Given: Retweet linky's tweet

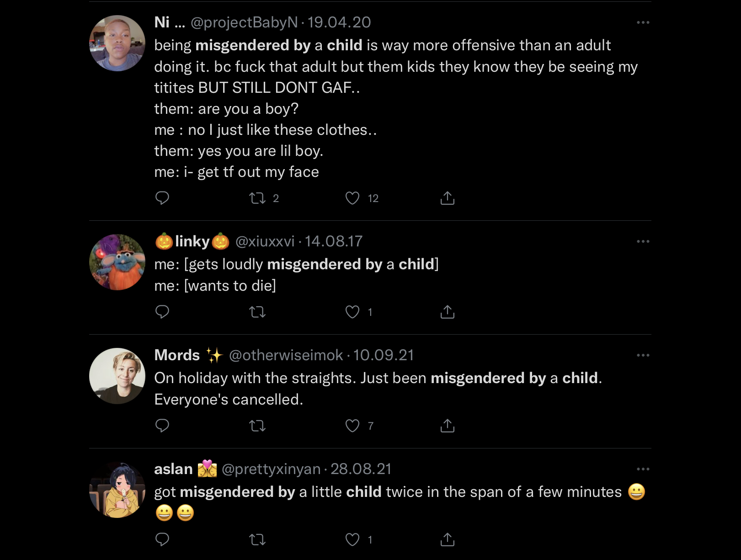Looking at the screenshot, I should [257, 312].
